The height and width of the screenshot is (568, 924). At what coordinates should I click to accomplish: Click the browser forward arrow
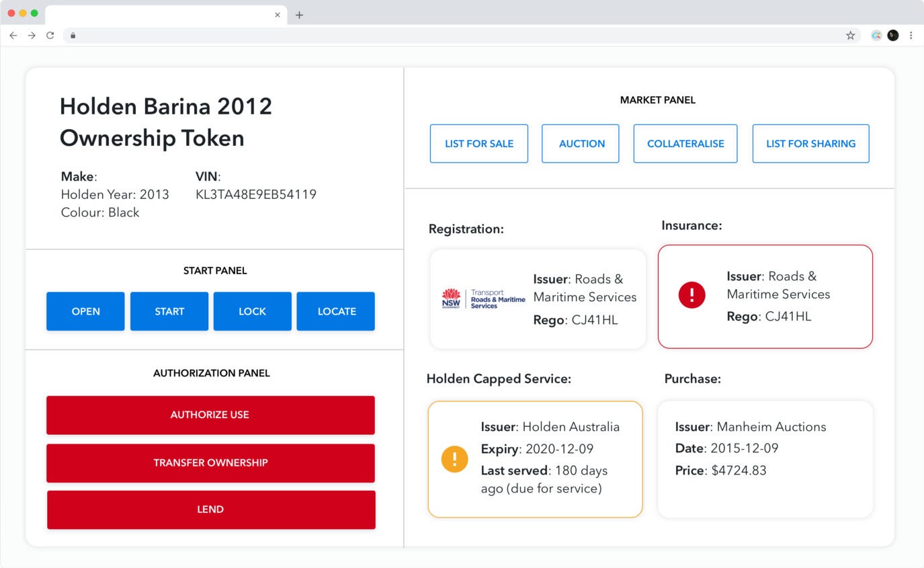pos(32,35)
